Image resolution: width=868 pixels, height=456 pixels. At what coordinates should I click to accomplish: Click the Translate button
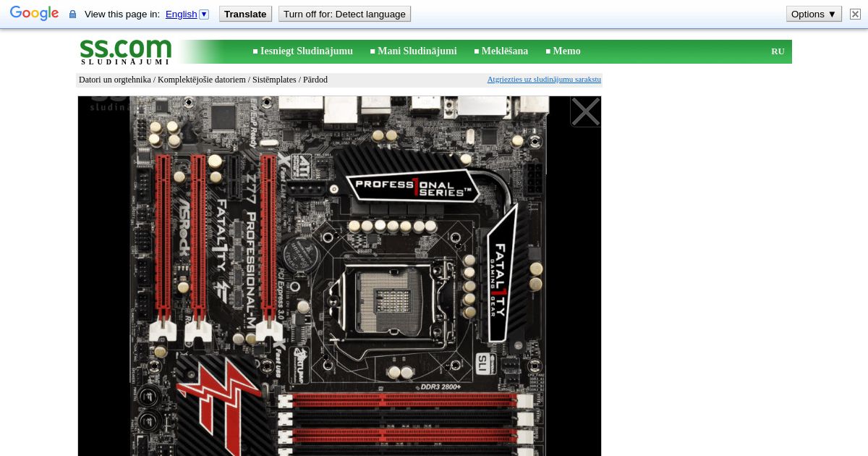pyautogui.click(x=245, y=14)
